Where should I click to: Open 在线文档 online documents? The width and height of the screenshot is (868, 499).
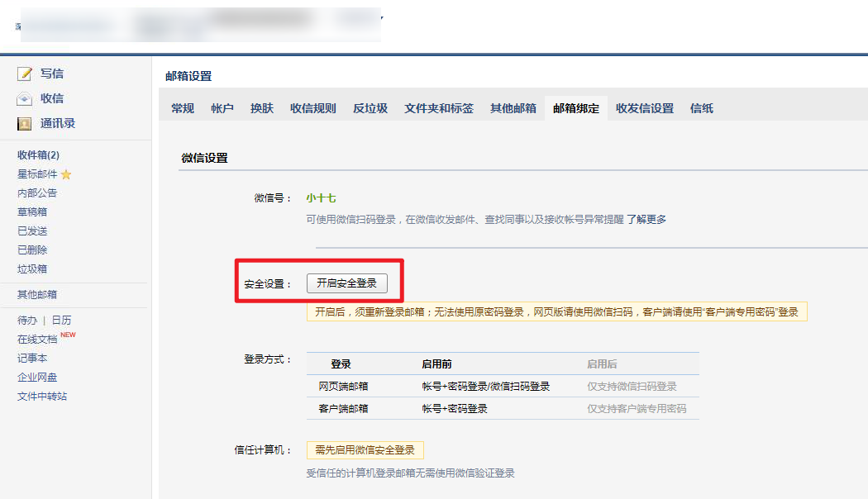point(37,339)
